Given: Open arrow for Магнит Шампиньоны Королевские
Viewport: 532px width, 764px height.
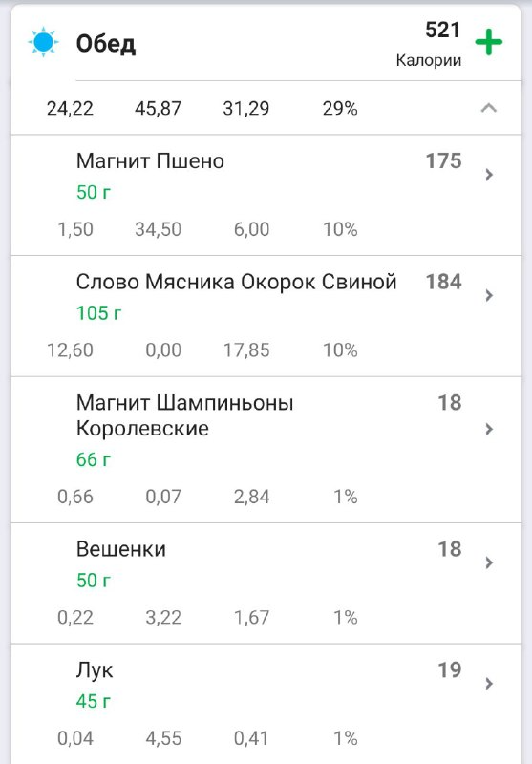Looking at the screenshot, I should click(489, 429).
